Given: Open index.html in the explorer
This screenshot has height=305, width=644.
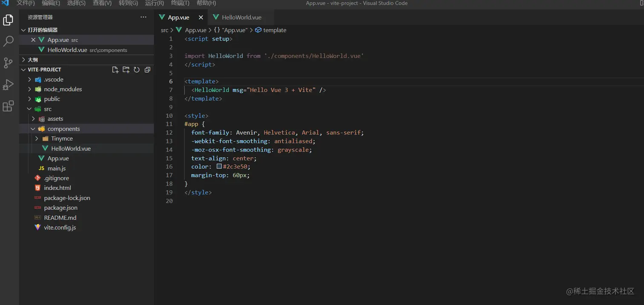Looking at the screenshot, I should click(x=87, y=188).
